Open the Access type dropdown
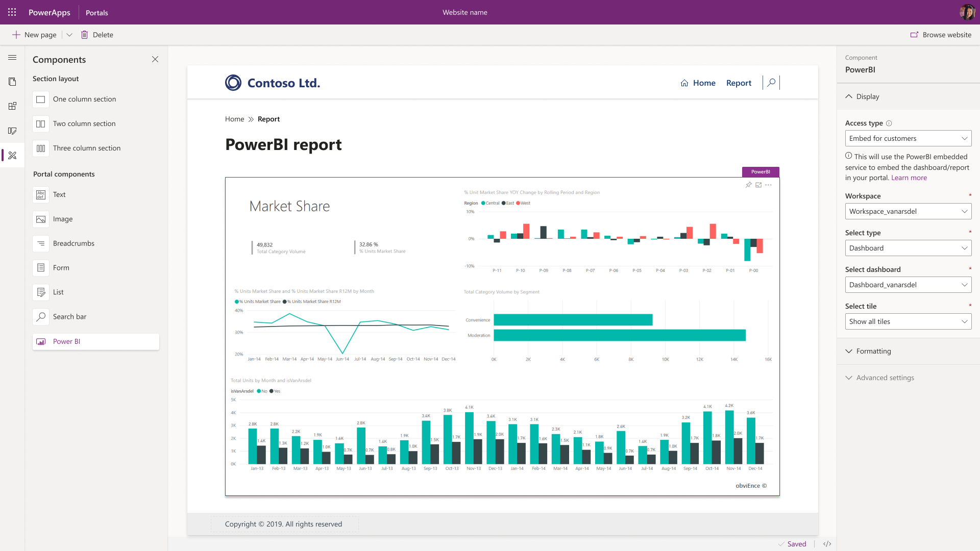980x551 pixels. (908, 138)
